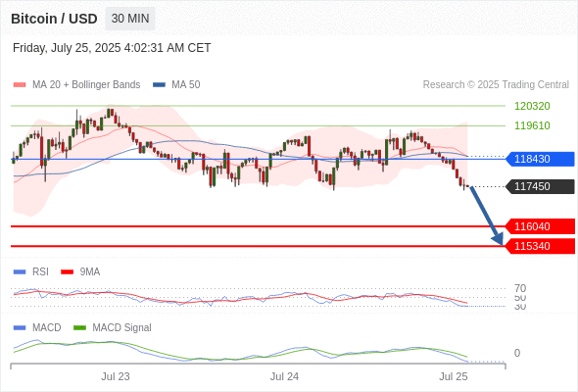Click the 30 MIN timeframe badge
This screenshot has height=392, width=578.
tap(130, 19)
